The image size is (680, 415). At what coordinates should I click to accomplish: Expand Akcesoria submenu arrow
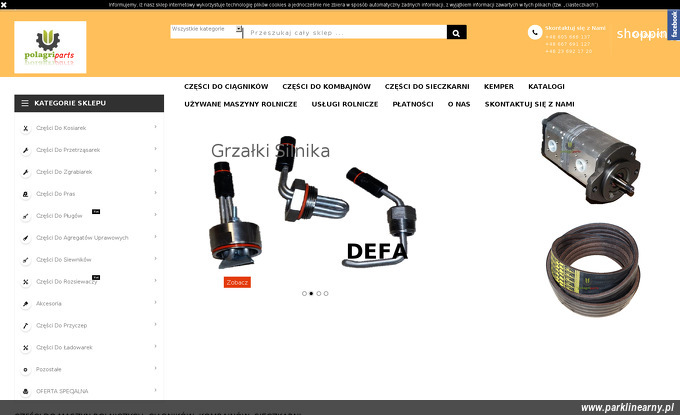point(155,302)
